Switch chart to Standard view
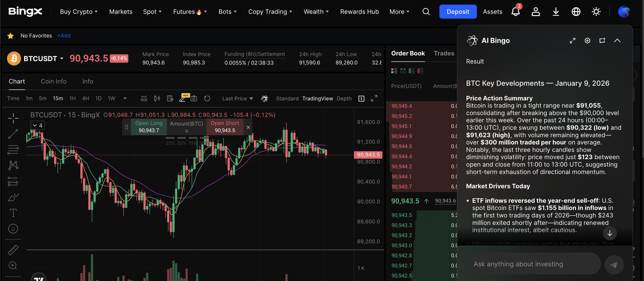Screen dimensions: 644x281 287,99
